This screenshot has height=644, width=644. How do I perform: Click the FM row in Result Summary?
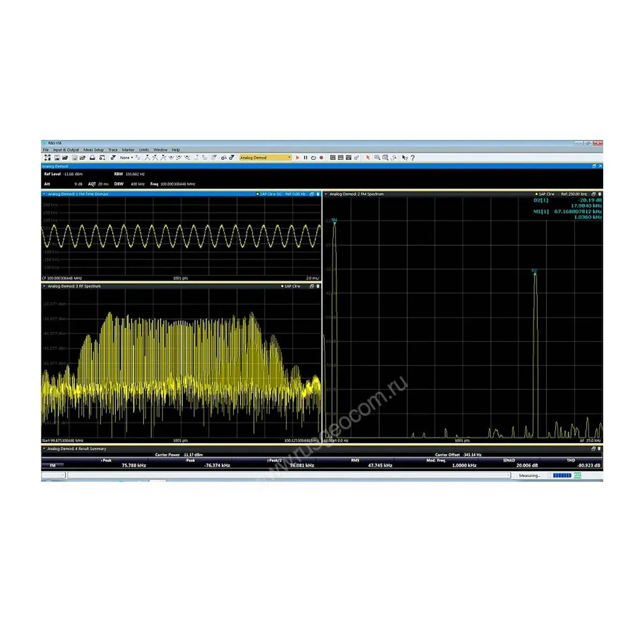click(53, 465)
